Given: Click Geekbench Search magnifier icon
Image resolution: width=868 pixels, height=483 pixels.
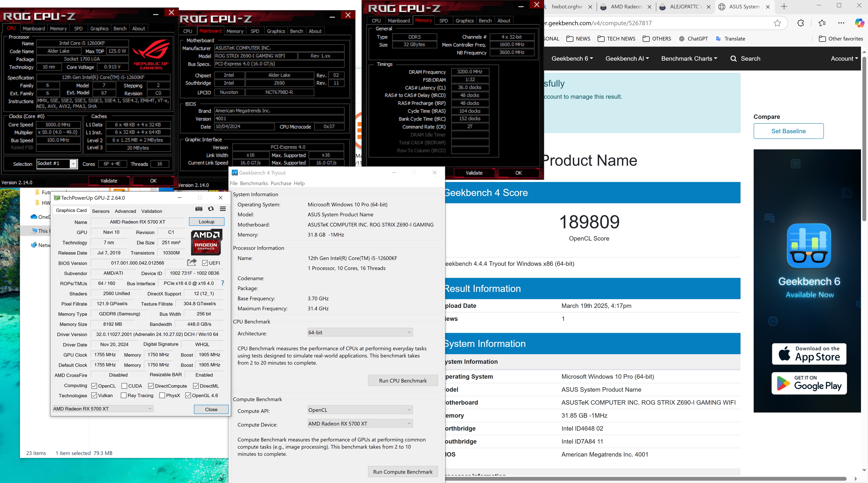Looking at the screenshot, I should (x=733, y=59).
